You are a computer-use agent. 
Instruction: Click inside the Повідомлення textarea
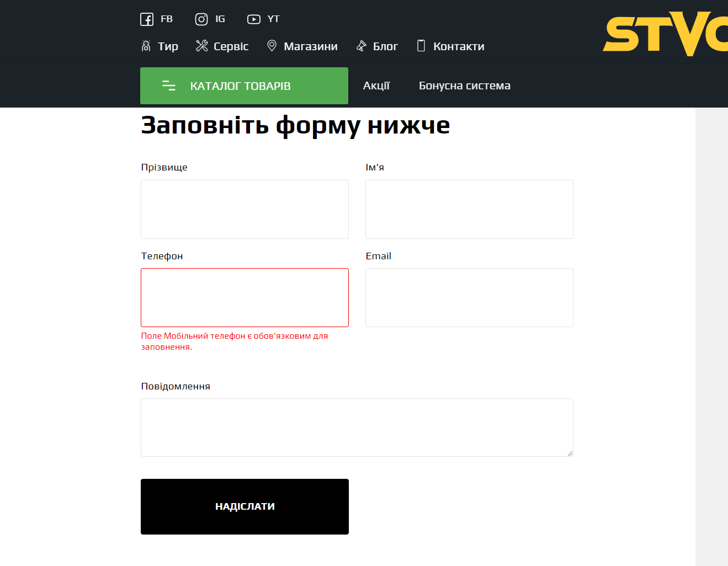(x=357, y=427)
